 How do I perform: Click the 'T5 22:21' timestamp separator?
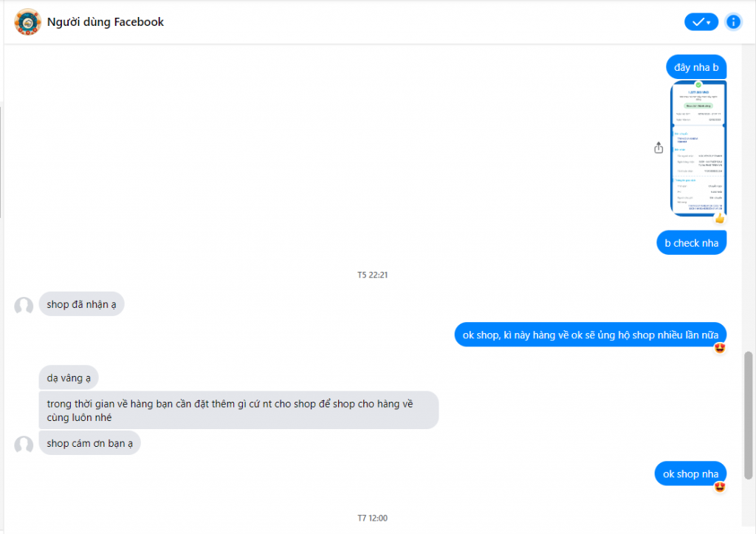click(372, 275)
